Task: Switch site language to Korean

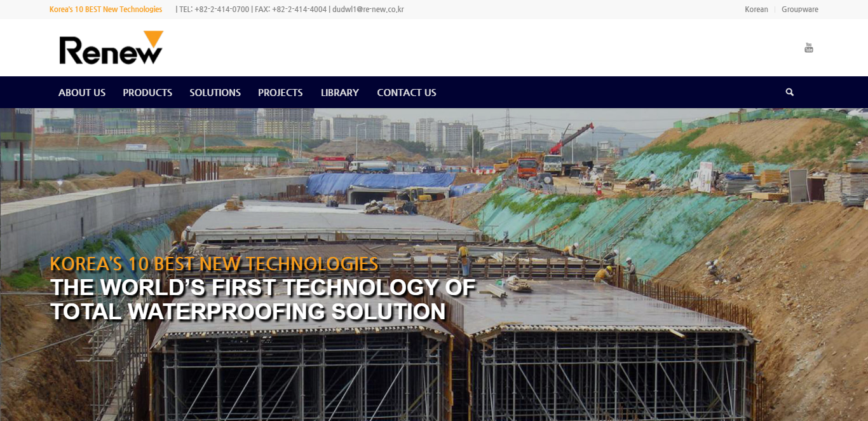Action: (756, 10)
